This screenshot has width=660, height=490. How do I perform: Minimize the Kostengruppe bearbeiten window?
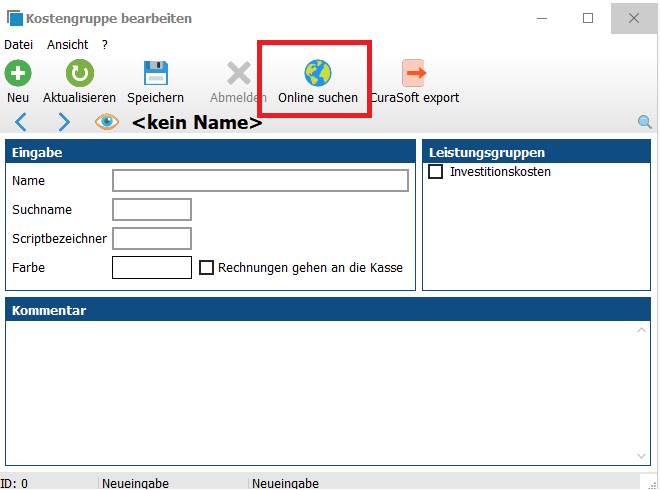pos(542,19)
